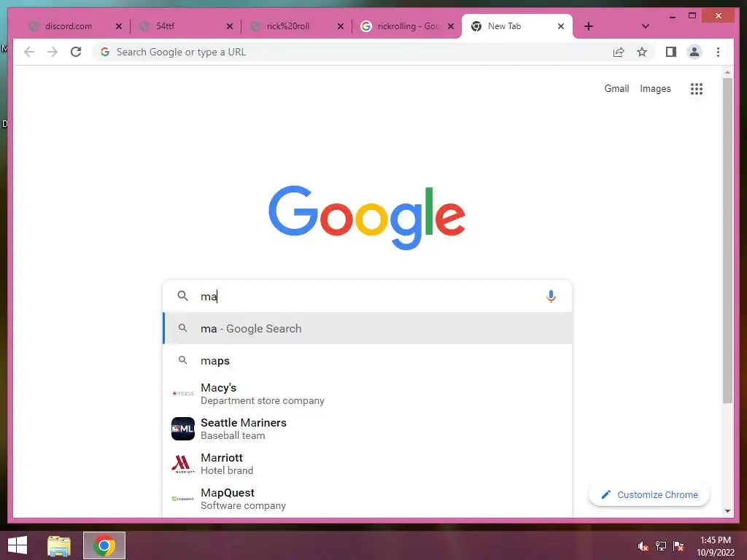Share this page using the share icon
This screenshot has height=560, width=747.
click(x=619, y=52)
